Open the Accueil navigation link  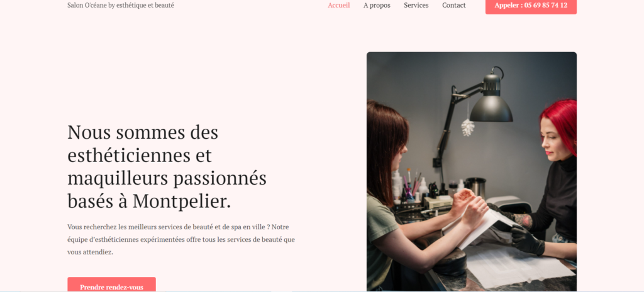coord(338,5)
